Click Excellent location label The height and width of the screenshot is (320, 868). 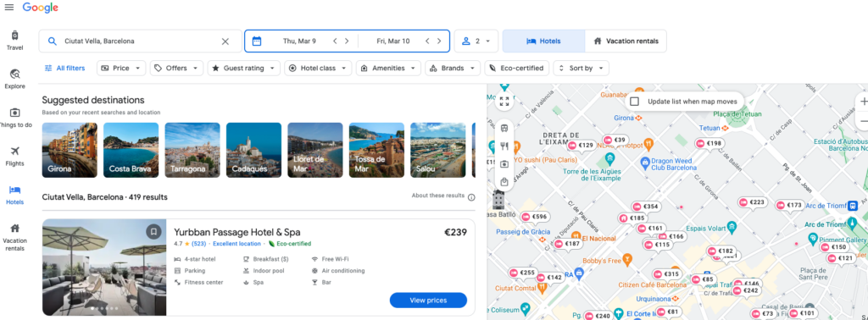coord(236,244)
